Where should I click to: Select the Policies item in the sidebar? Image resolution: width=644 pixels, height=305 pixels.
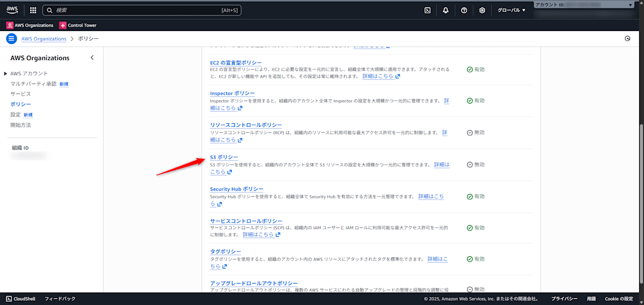(20, 104)
